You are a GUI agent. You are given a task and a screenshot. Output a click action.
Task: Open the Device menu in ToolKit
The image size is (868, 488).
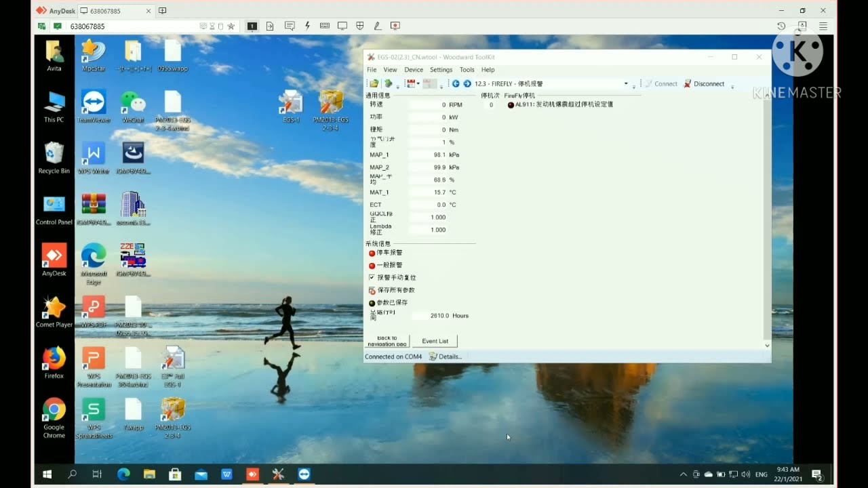(414, 70)
